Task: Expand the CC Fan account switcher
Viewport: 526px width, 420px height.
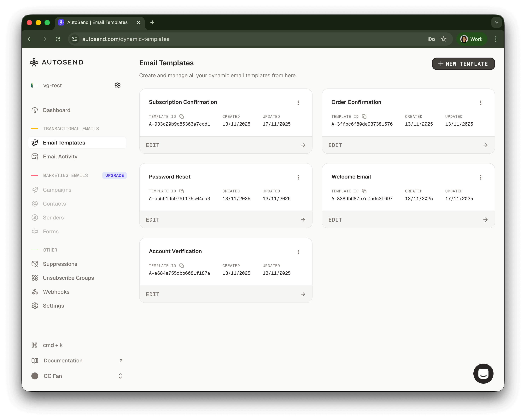Action: coord(120,376)
